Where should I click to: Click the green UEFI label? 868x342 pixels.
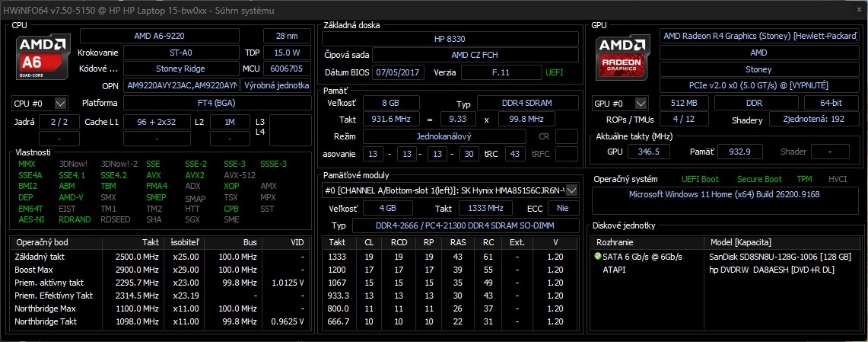[555, 72]
